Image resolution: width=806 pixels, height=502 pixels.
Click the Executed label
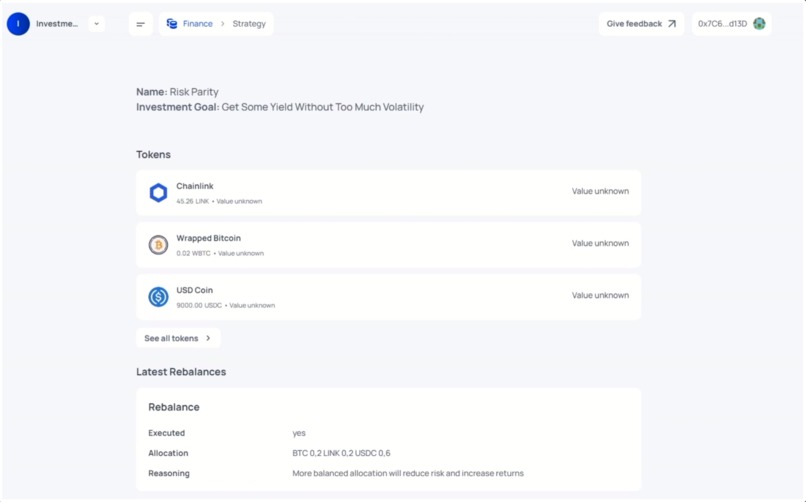coord(167,433)
